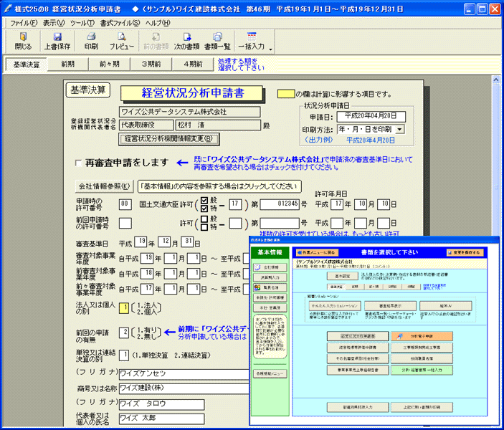Click permit number field showing 012345

click(280, 204)
